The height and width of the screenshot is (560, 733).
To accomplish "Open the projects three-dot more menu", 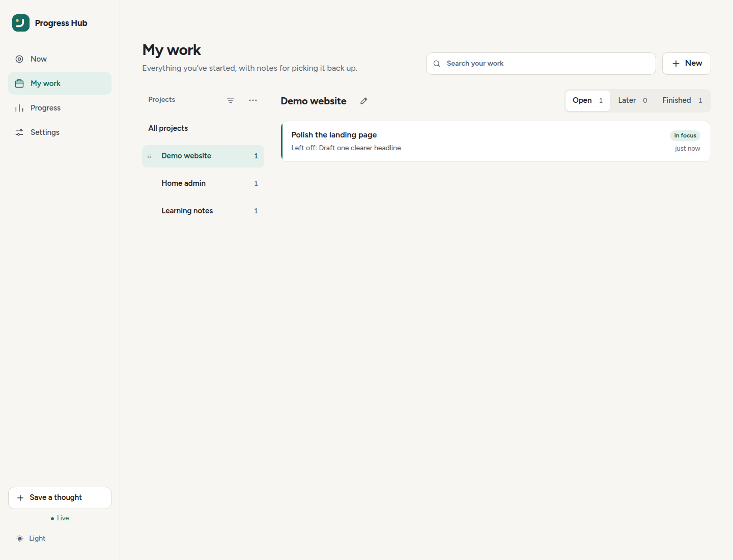I will tap(253, 100).
